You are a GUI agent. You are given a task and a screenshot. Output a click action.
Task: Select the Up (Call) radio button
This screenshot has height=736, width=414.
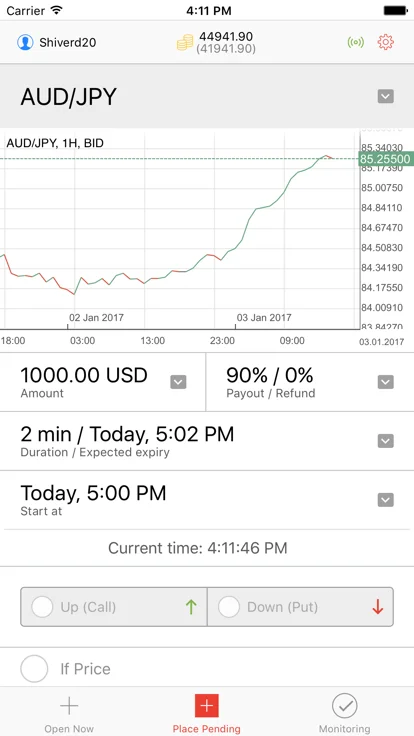point(42,607)
